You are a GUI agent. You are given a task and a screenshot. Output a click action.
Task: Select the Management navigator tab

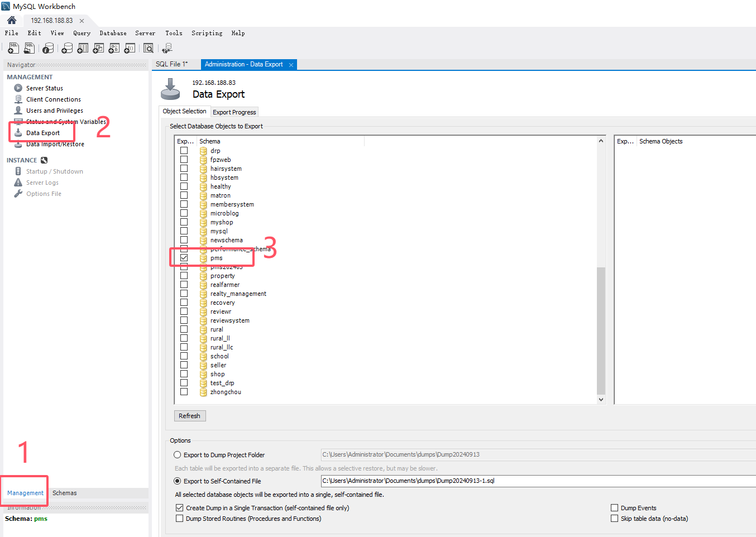click(25, 493)
